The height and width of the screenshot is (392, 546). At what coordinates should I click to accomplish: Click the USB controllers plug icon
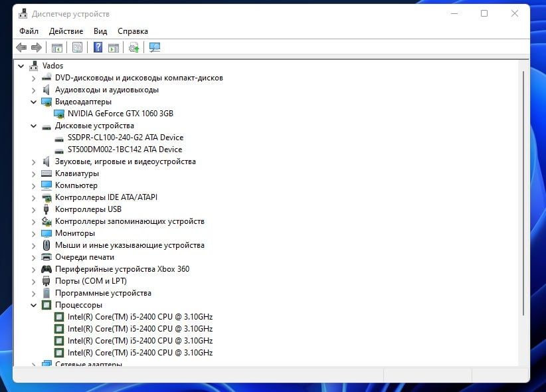click(46, 209)
